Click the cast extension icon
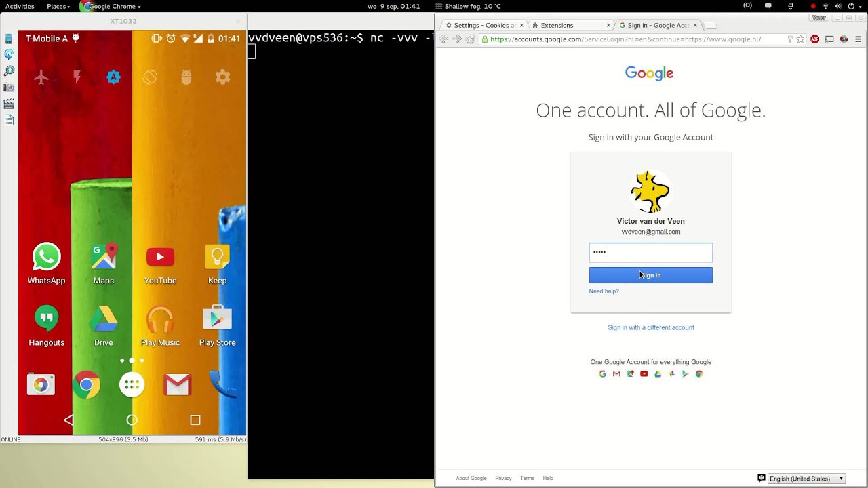Image resolution: width=868 pixels, height=488 pixels. point(829,39)
